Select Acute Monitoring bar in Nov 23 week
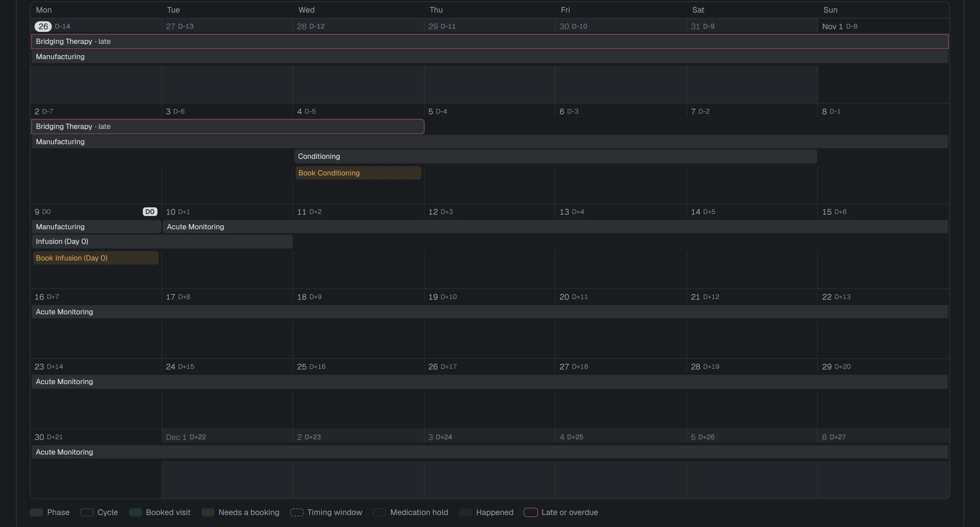Screen dimensions: 980x527 click(x=490, y=382)
